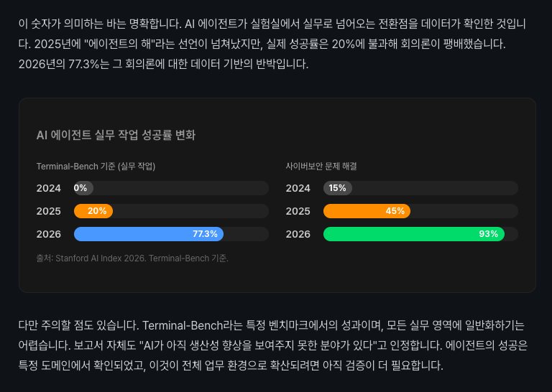Click the gray 15% cybersecurity bar
The width and height of the screenshot is (552, 392).
tap(337, 188)
